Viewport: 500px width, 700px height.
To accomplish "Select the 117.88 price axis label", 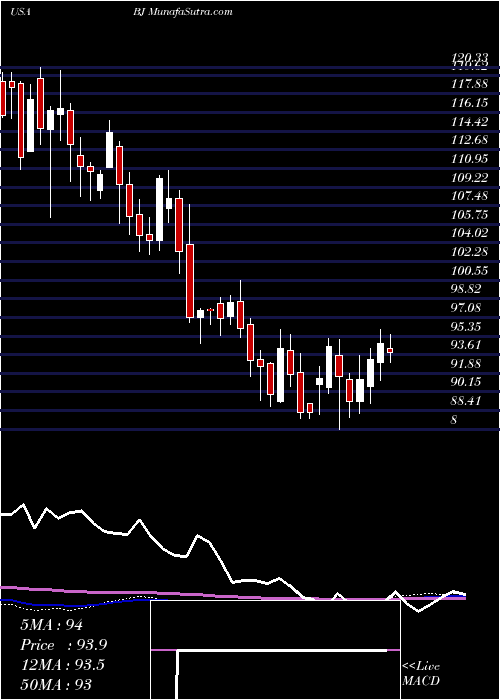I will click(469, 84).
